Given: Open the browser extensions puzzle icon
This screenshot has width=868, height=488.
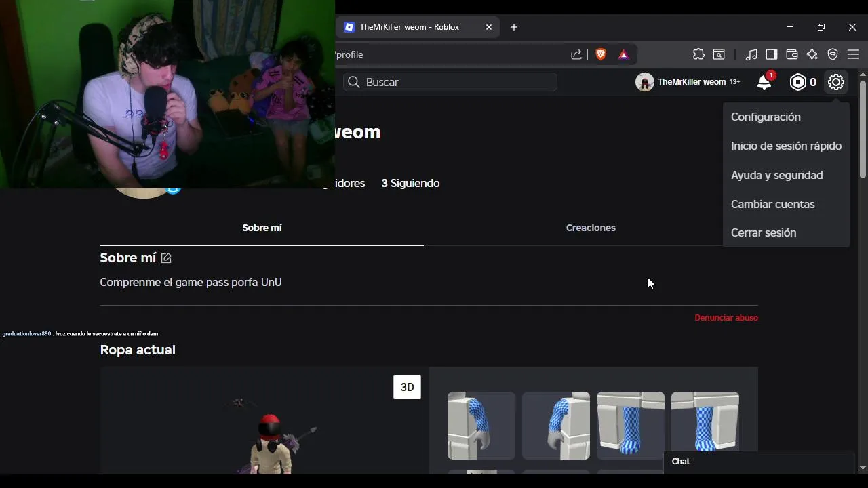Looking at the screenshot, I should click(698, 54).
